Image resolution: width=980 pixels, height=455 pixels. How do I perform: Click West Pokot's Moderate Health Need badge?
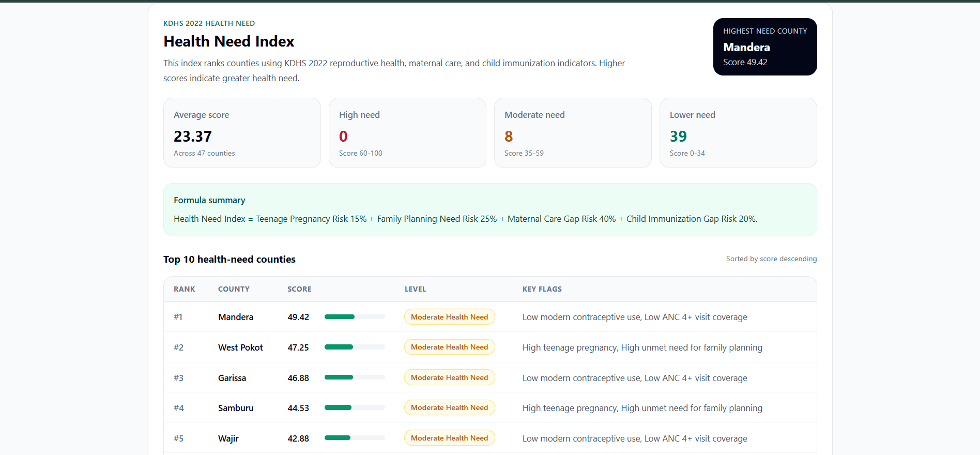pyautogui.click(x=450, y=347)
